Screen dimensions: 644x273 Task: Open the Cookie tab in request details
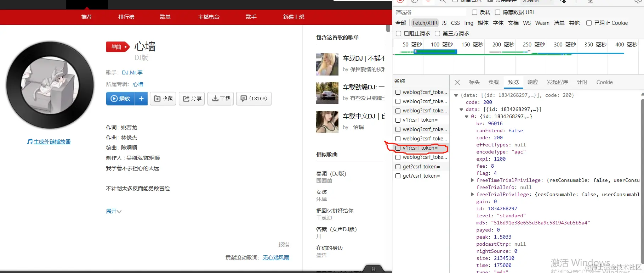pyautogui.click(x=604, y=82)
